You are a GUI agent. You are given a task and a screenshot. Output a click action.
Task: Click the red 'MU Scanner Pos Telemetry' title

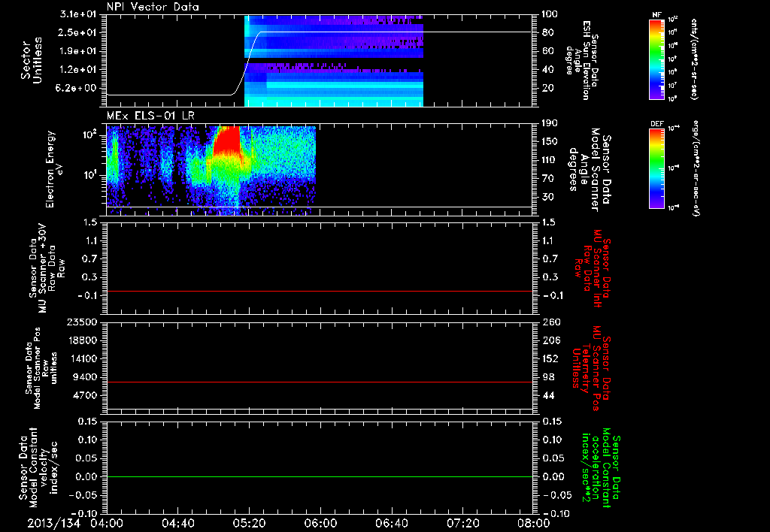[591, 369]
